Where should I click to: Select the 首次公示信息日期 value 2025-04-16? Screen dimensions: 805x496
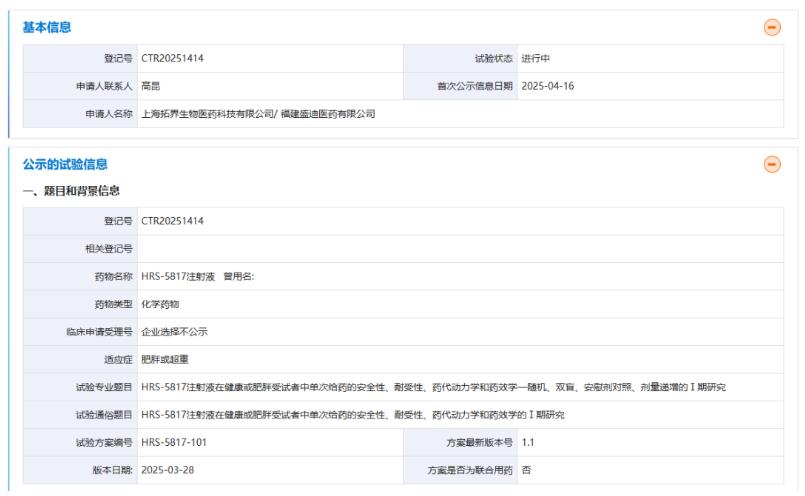[x=547, y=86]
